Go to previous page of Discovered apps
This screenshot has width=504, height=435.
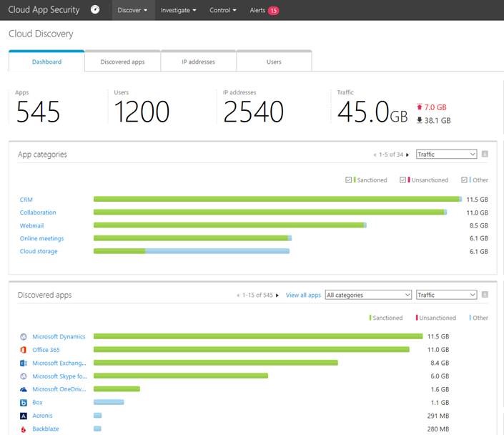[x=238, y=295]
